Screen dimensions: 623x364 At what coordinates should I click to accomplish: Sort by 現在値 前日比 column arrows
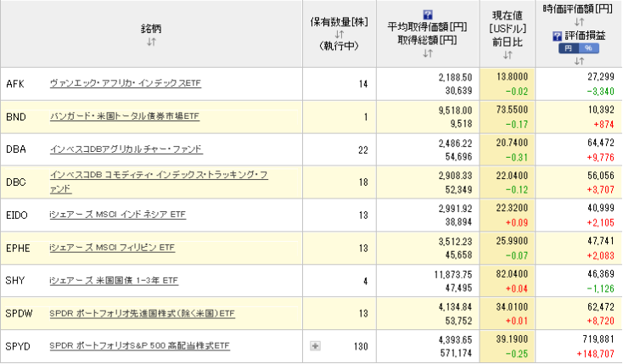[x=508, y=54]
